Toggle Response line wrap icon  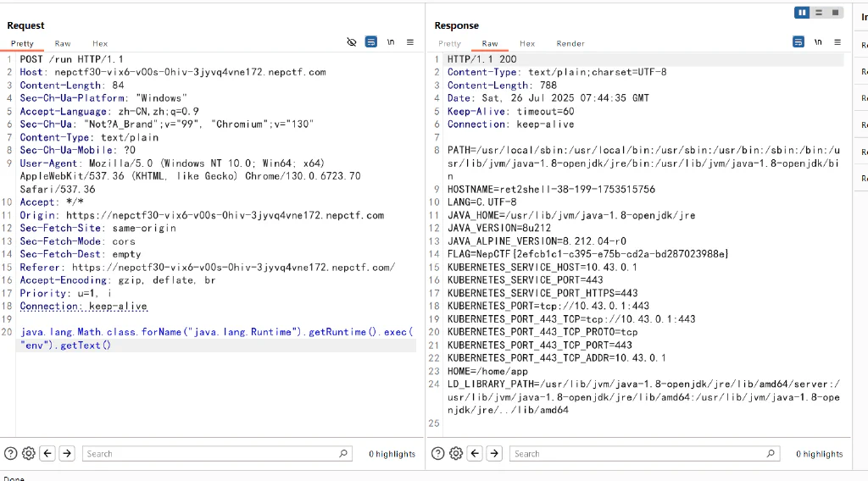point(798,42)
